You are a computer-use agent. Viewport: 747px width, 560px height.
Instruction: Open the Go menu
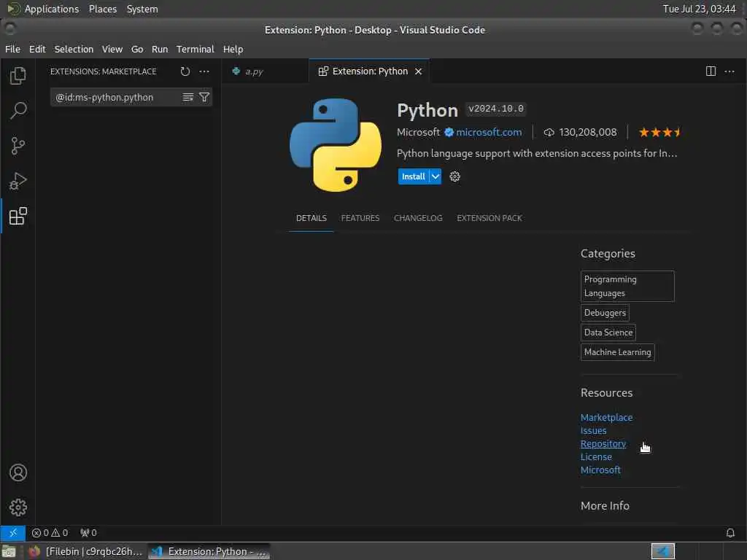(137, 49)
